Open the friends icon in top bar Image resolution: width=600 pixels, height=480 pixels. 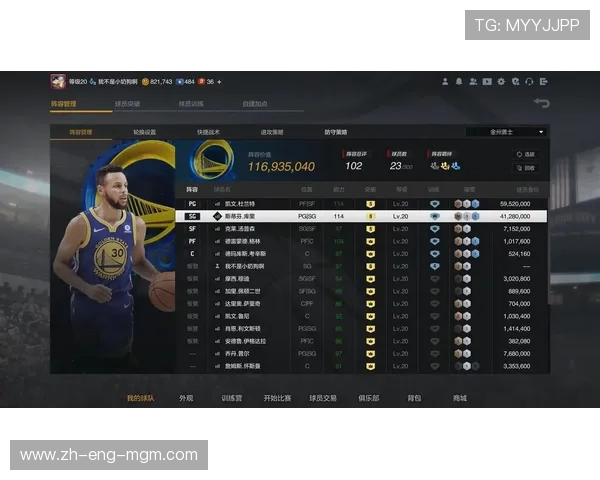tap(473, 82)
